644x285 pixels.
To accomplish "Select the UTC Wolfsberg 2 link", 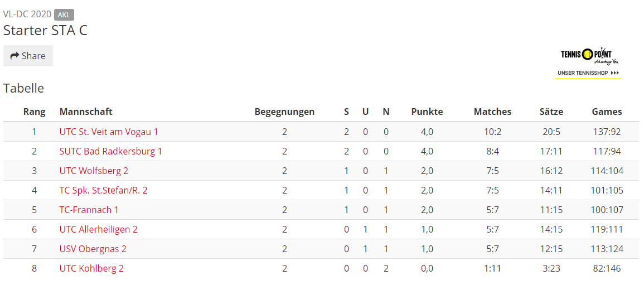I will (x=94, y=171).
